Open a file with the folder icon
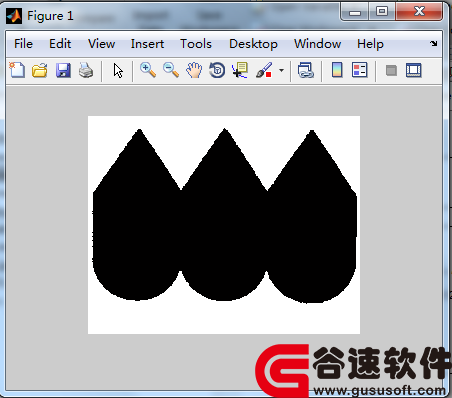The image size is (452, 398). (40, 70)
